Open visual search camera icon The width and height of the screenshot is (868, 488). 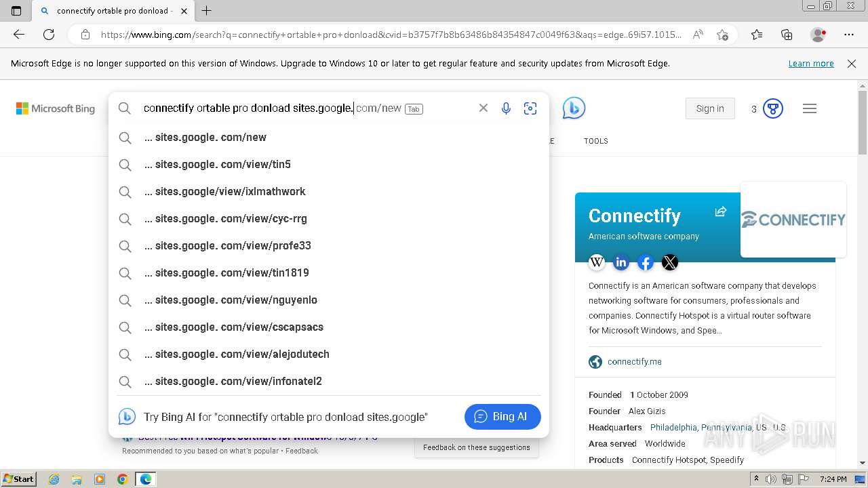[530, 108]
